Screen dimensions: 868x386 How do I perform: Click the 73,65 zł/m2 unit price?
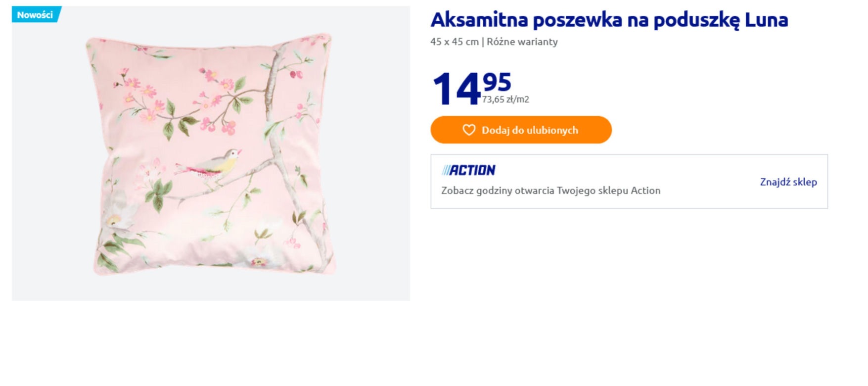(x=505, y=99)
